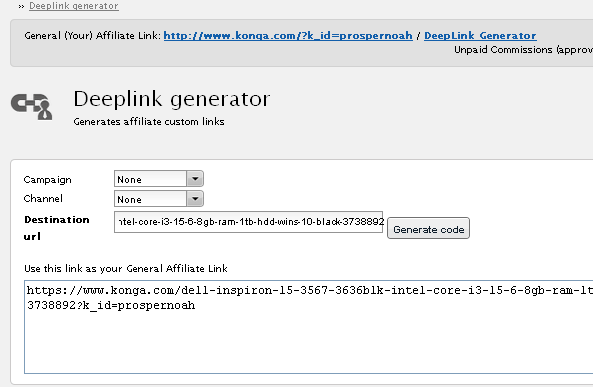Image resolution: width=593 pixels, height=387 pixels.
Task: Open the Channel dropdown
Action: click(x=158, y=199)
